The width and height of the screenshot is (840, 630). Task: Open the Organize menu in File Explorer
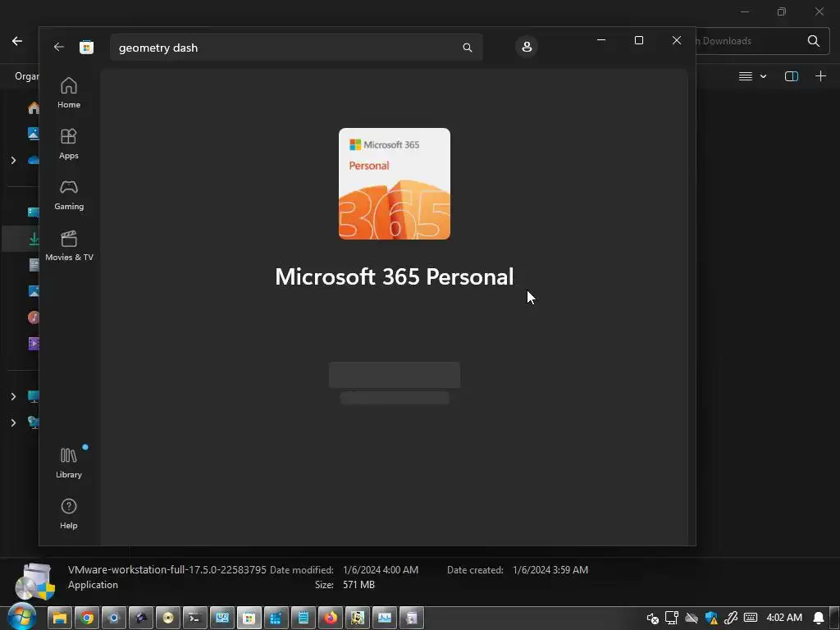coord(27,76)
